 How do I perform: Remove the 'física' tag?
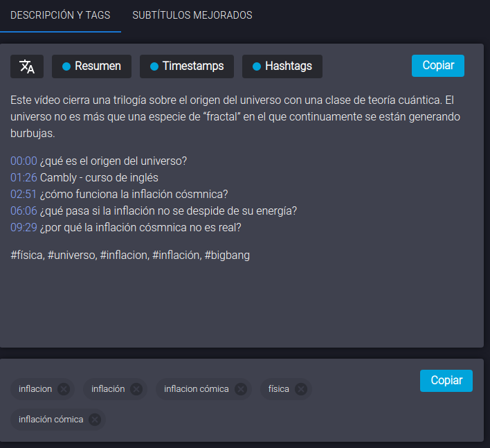point(301,389)
